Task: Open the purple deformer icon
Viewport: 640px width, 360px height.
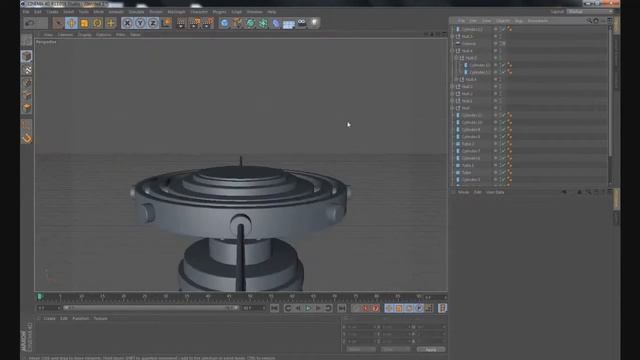Action: click(276, 23)
